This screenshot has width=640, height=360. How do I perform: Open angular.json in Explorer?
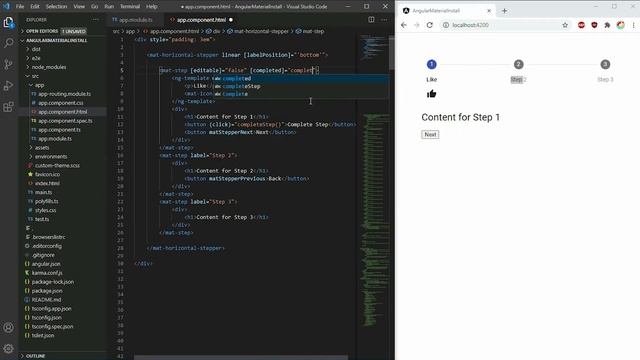point(46,264)
